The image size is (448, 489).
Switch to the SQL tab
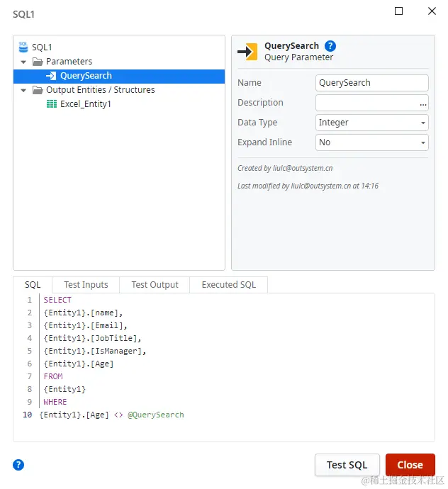pyautogui.click(x=33, y=285)
